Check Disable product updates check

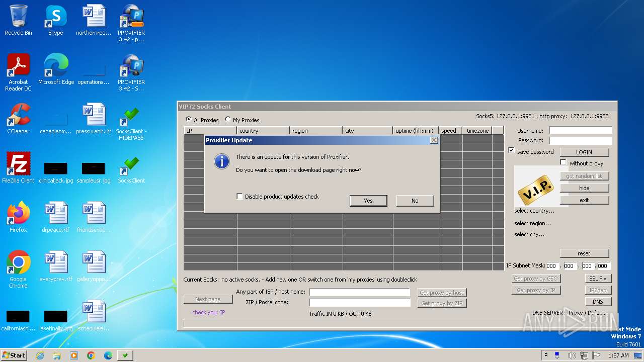[240, 197]
